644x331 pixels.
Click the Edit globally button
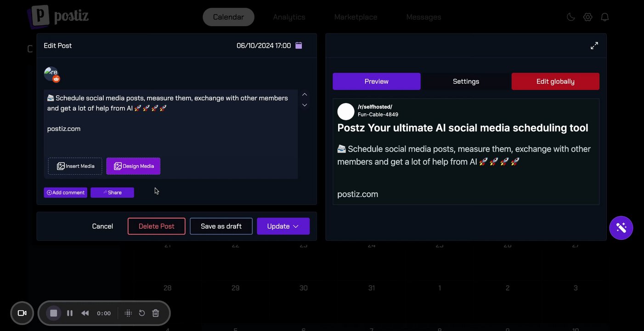[x=555, y=81]
